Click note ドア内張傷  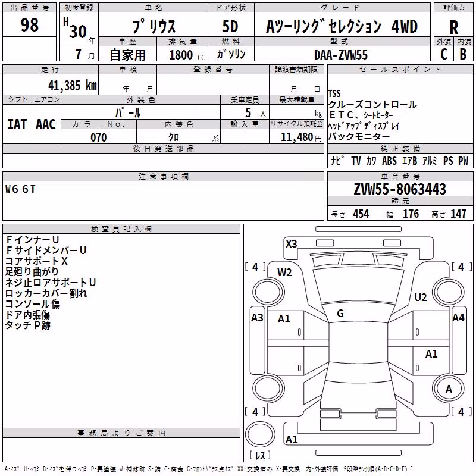[27, 314]
